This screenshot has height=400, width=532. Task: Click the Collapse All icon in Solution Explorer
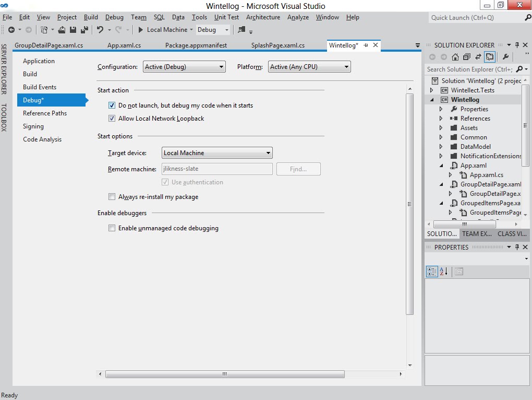tap(467, 57)
